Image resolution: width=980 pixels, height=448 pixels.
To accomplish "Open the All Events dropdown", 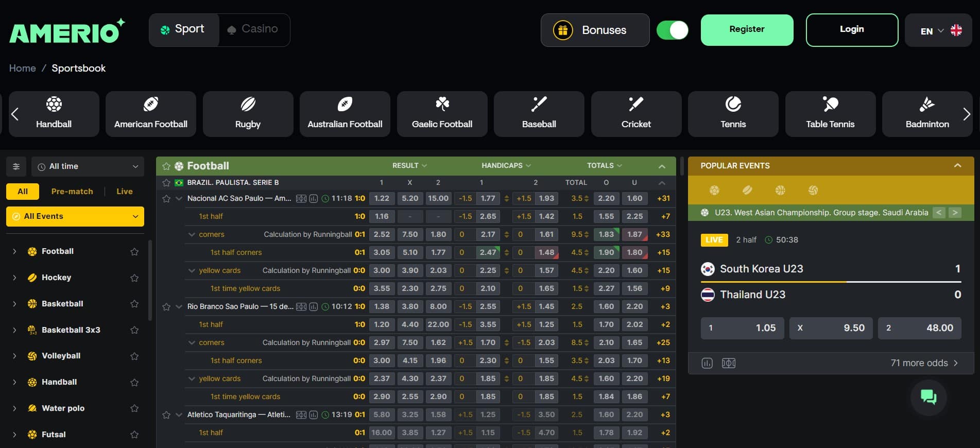I will (75, 216).
